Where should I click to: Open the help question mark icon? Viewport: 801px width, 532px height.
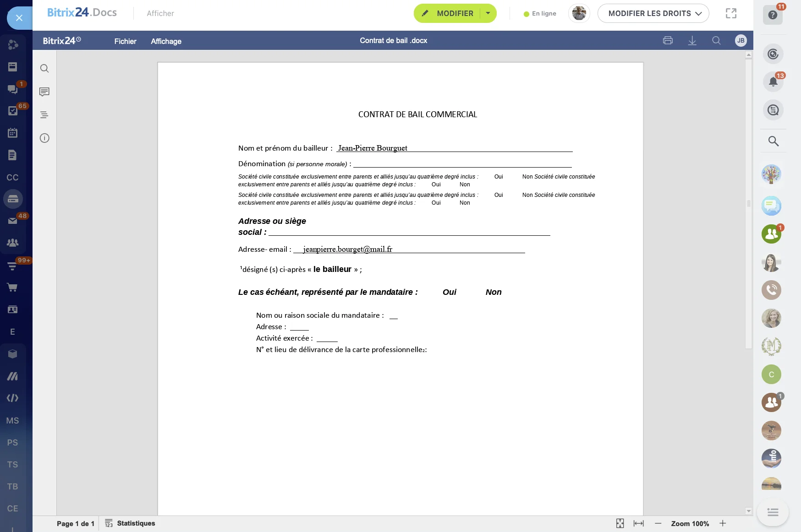(773, 15)
